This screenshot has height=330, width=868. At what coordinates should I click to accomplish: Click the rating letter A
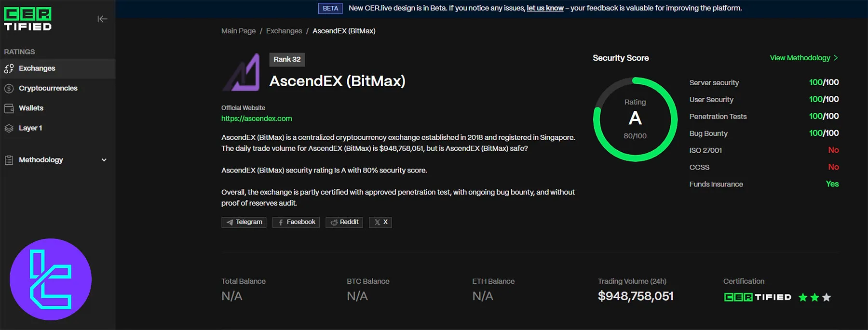coord(635,118)
